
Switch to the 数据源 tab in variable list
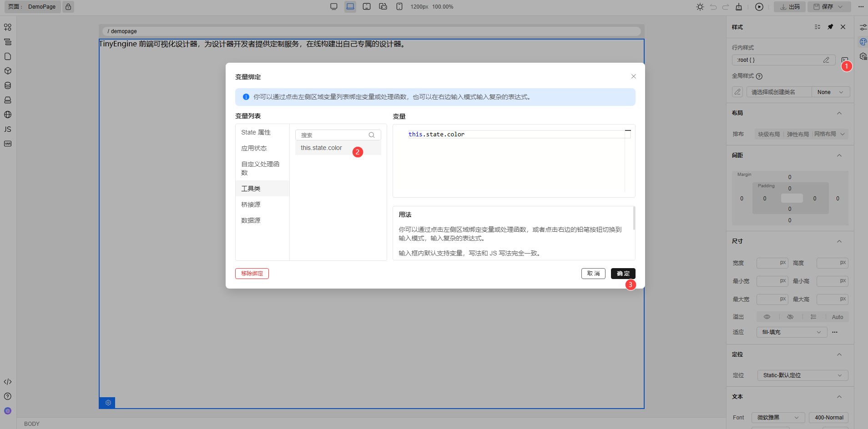251,220
